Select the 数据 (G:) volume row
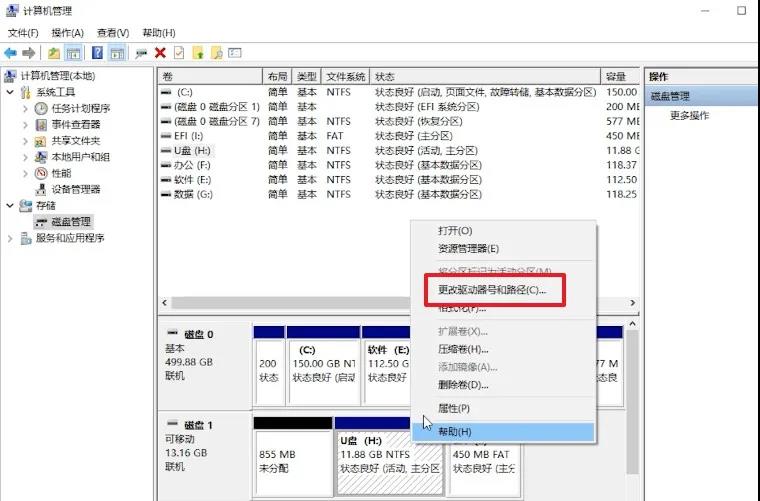 pyautogui.click(x=399, y=194)
